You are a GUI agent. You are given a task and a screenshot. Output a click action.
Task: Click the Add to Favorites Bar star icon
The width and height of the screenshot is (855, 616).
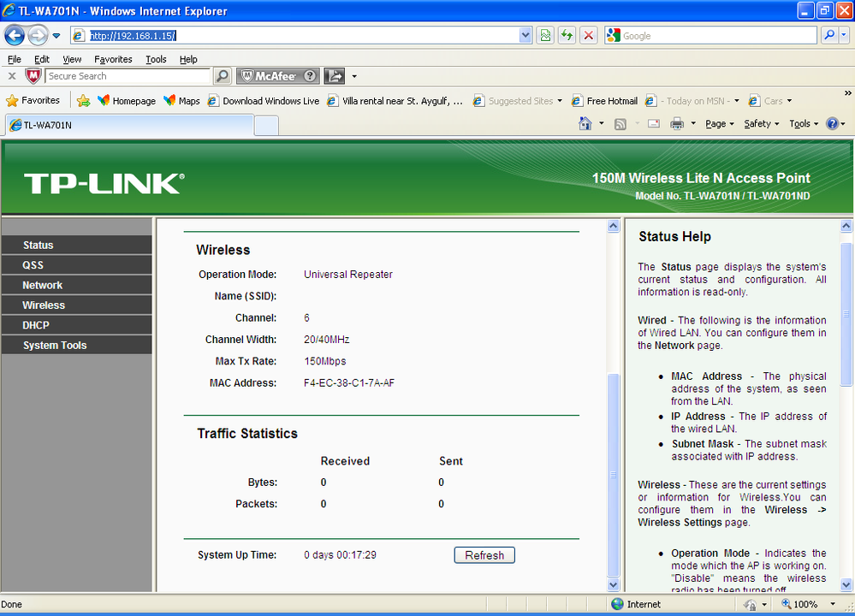point(83,101)
